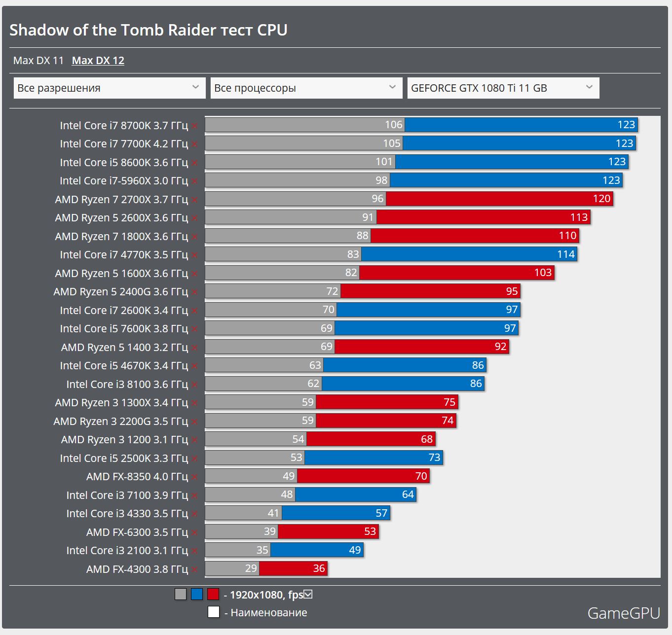Open the "Все разрешения" resolution dropdown
Viewport: 672px width, 635px height.
[x=110, y=88]
